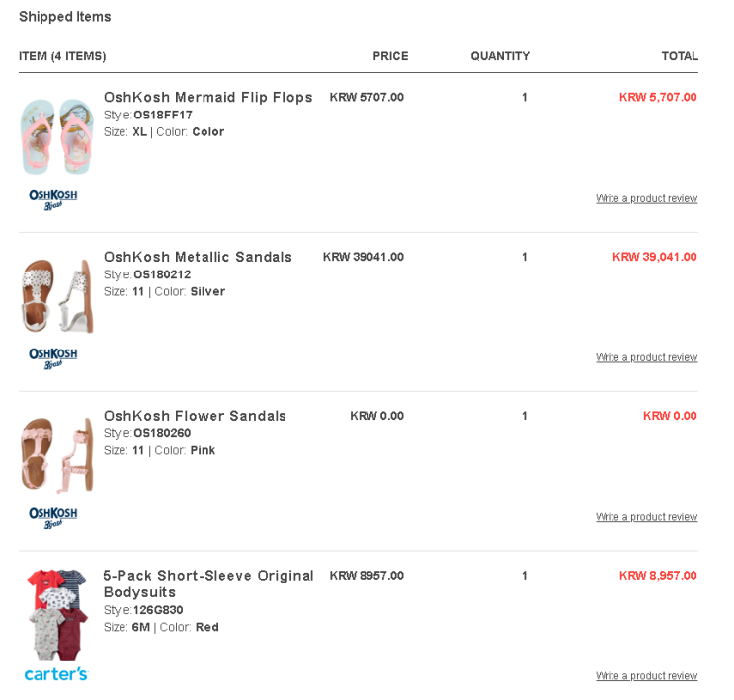Click the Mermaid Flip Flops product image
This screenshot has width=734, height=700.
[x=57, y=136]
